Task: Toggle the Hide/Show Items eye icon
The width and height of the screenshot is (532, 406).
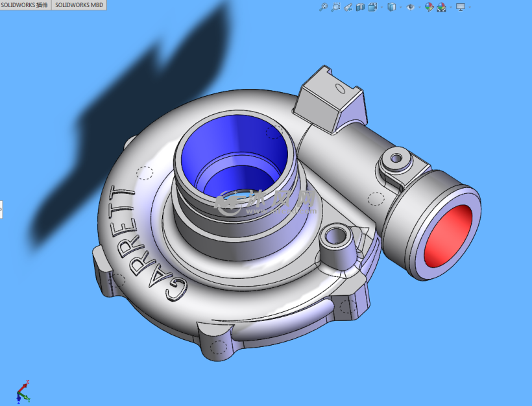Action: [x=411, y=7]
